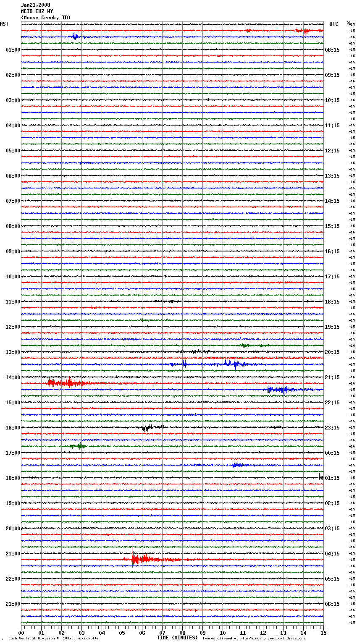Click the '23:15' UTC time label
This screenshot has width=357, height=644.
pos(332,428)
